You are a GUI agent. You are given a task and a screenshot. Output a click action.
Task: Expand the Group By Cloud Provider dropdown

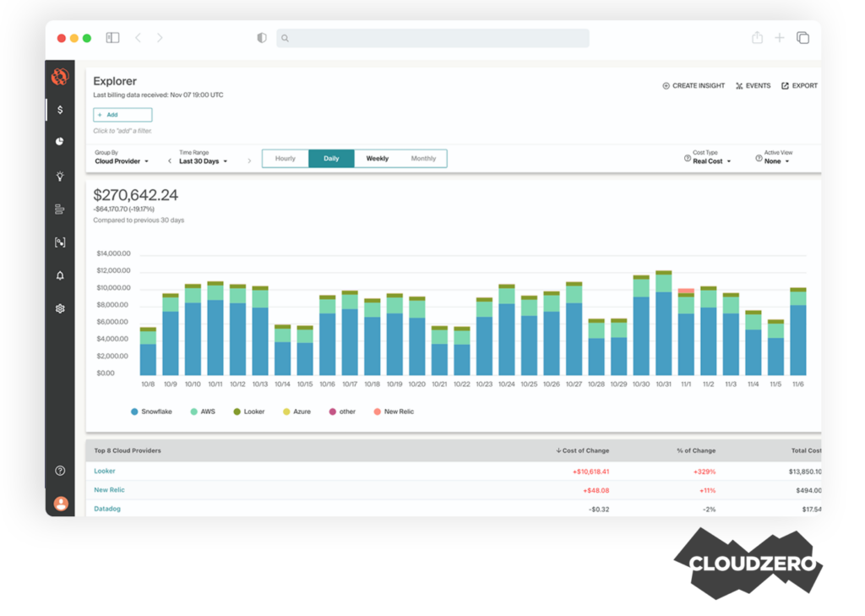pos(122,161)
